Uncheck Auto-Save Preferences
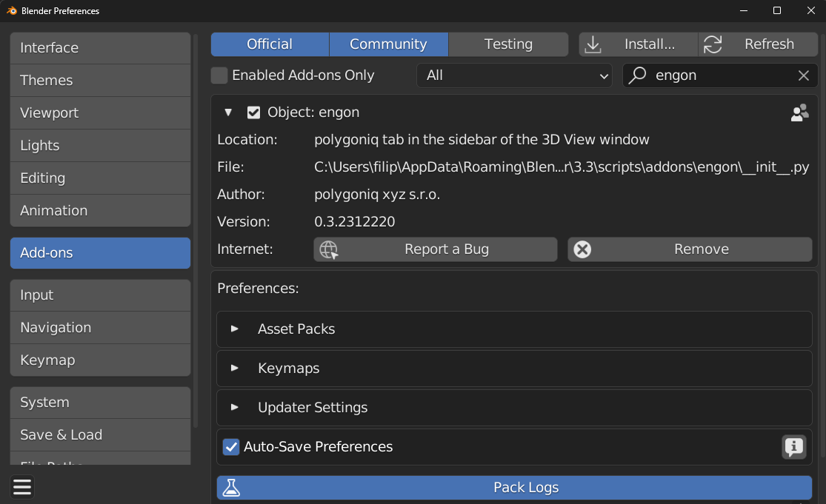This screenshot has height=504, width=826. (231, 447)
